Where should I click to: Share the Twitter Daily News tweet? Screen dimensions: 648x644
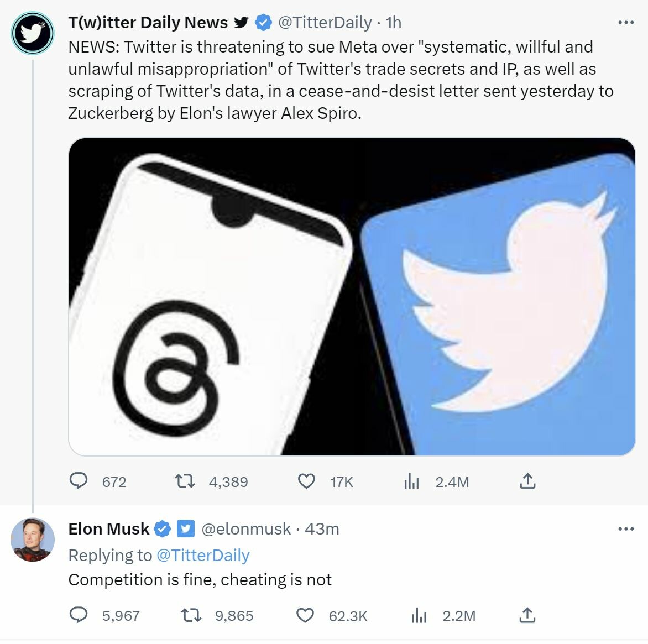click(x=527, y=481)
